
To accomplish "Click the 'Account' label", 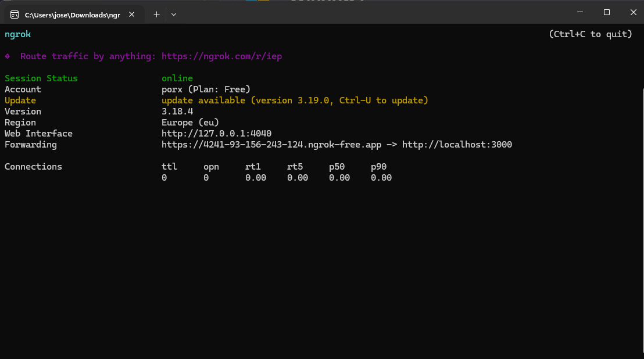I will click(23, 89).
